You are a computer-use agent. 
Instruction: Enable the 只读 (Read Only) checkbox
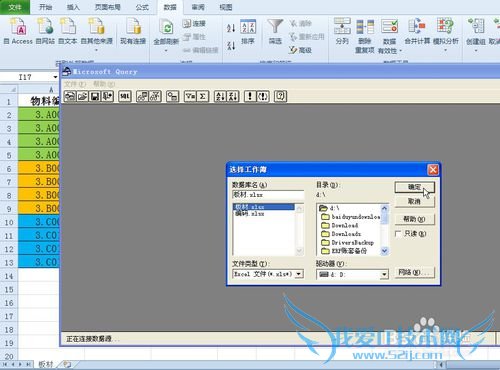tap(398, 234)
